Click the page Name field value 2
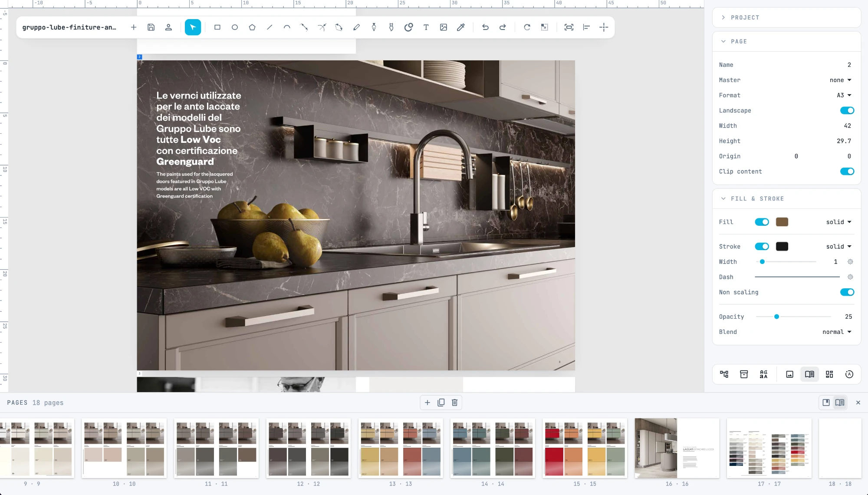 849,65
